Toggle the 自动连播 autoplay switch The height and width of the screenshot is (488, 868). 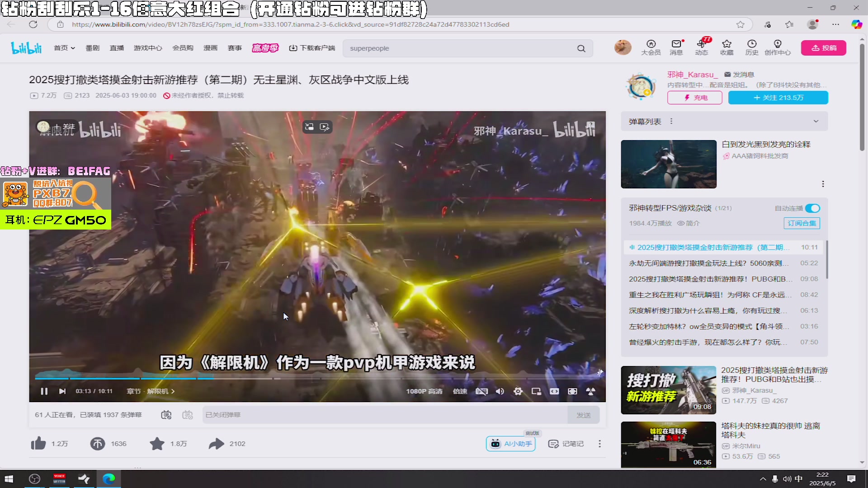tap(812, 208)
